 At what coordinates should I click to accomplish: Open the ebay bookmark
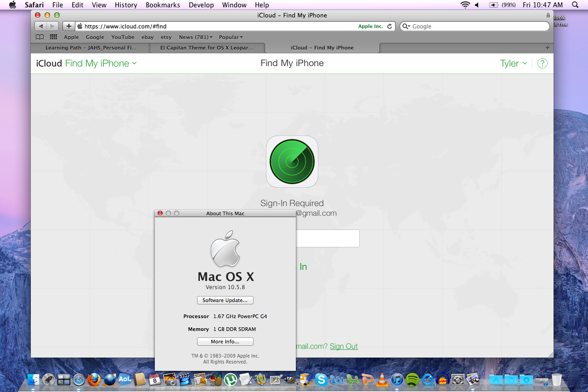147,37
